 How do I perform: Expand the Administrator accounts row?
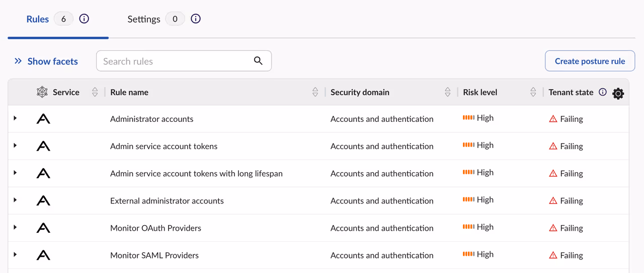[15, 118]
